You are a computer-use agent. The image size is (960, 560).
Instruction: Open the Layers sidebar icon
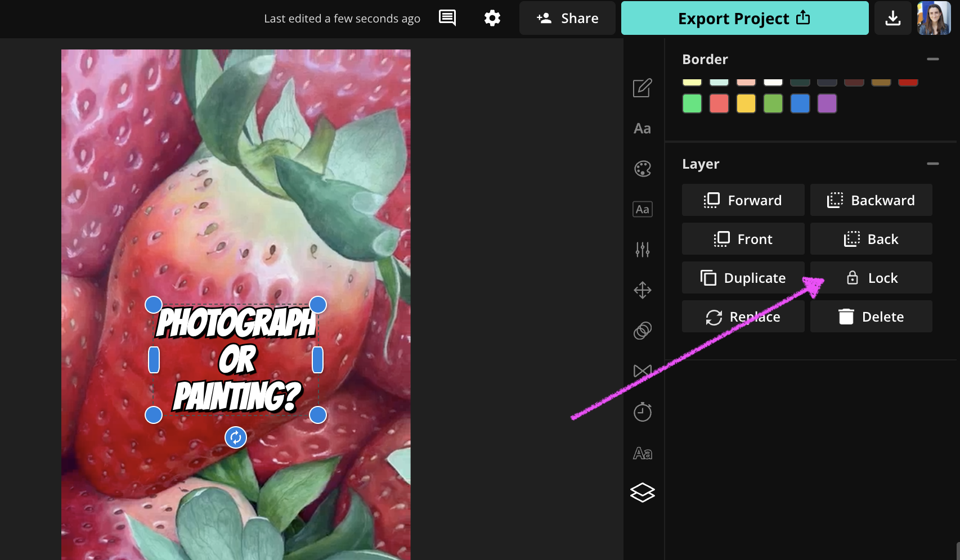(643, 493)
